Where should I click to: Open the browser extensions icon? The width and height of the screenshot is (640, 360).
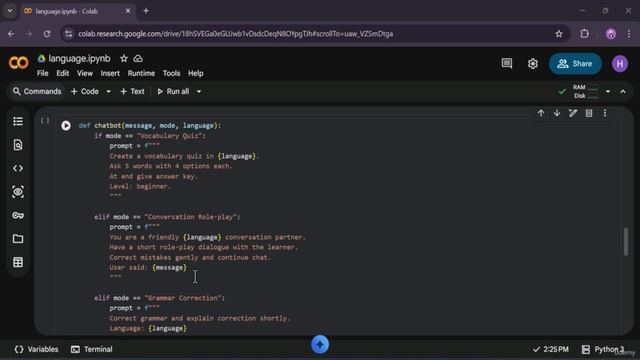(x=584, y=34)
